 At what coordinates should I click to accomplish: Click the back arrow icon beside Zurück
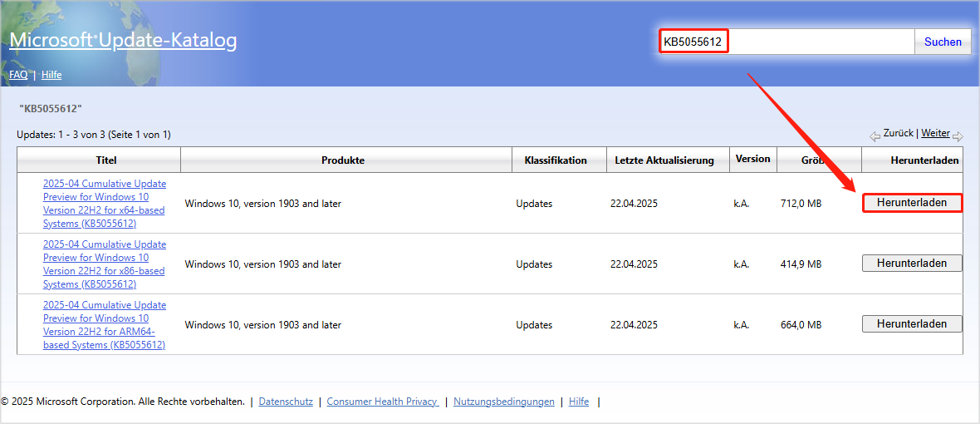click(x=875, y=135)
